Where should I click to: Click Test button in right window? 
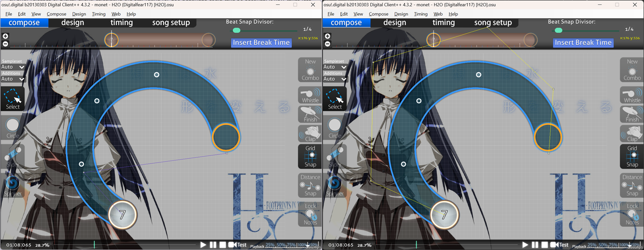560,245
